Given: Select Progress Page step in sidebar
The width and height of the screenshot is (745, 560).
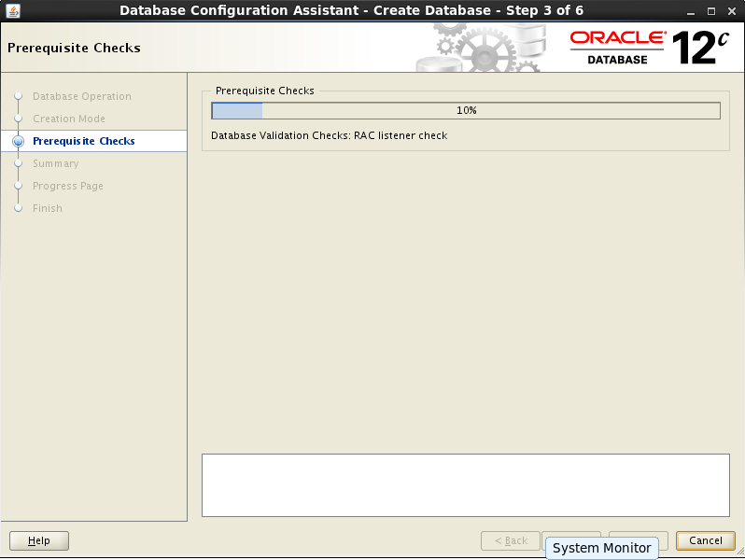Looking at the screenshot, I should 68,186.
